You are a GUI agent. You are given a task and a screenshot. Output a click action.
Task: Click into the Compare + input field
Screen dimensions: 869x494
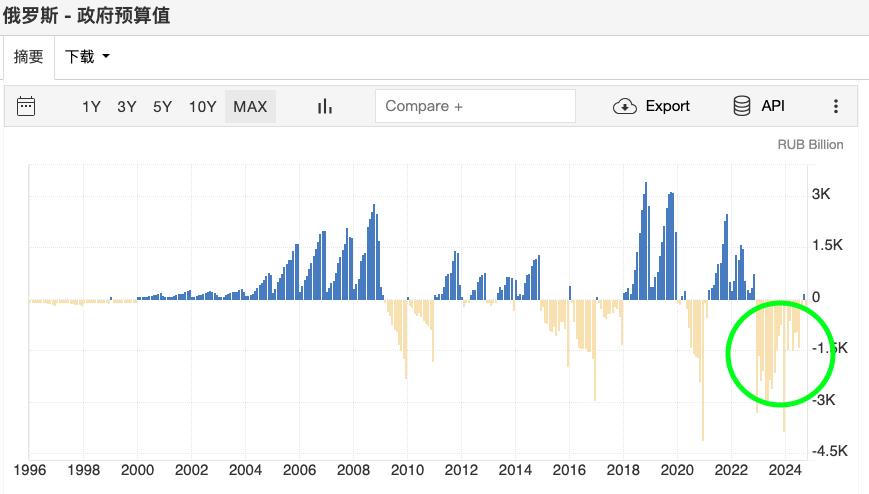point(475,106)
